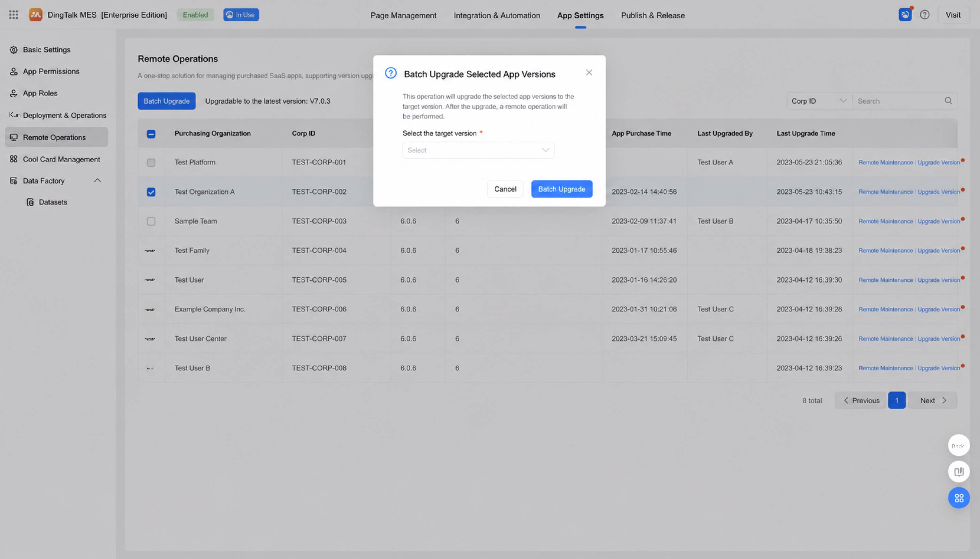Close the Batch Upgrade dialog
Viewport: 980px width, 559px height.
tap(589, 72)
